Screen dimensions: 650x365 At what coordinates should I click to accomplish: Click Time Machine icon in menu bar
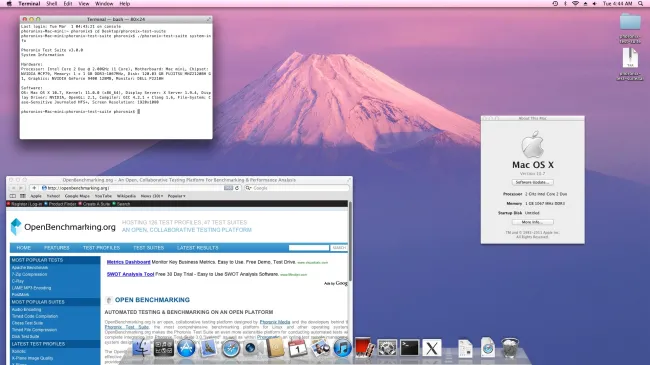555,3
